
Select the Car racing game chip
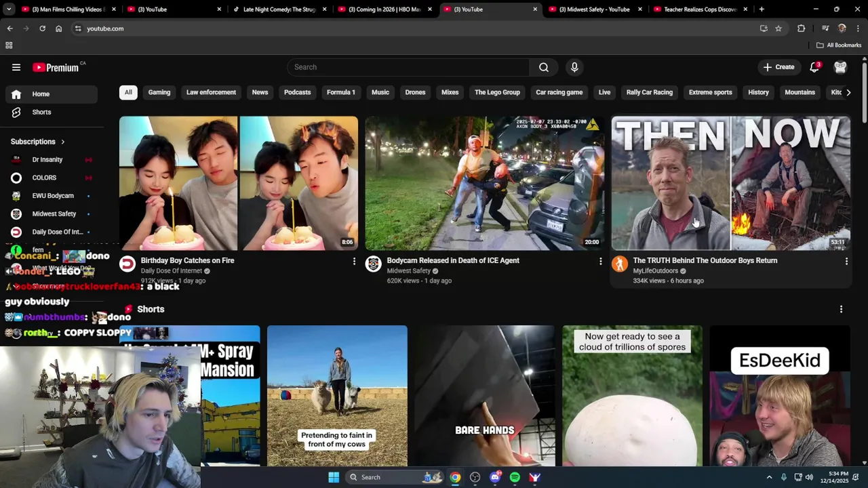pyautogui.click(x=559, y=92)
